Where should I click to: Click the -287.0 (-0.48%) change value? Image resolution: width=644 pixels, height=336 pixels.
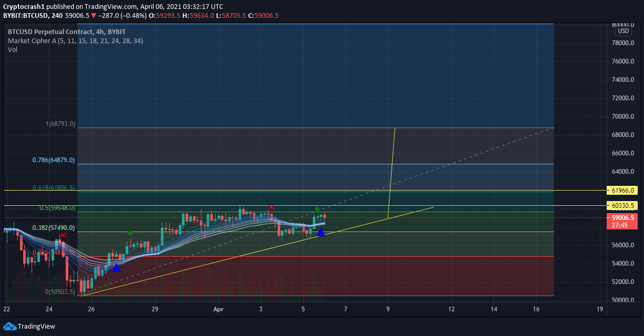point(121,16)
